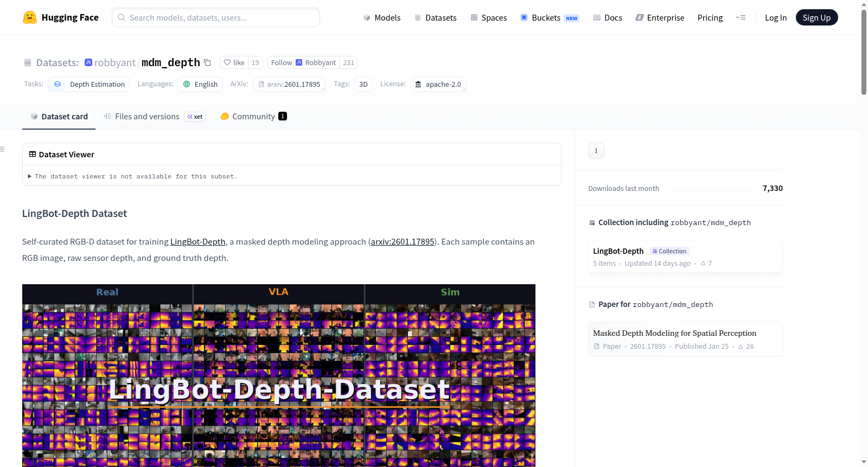Open the 19 likes count
This screenshot has width=868, height=467.
(x=256, y=62)
